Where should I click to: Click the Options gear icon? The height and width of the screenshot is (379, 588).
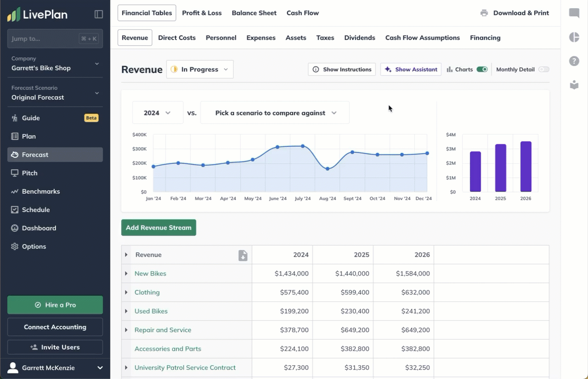pyautogui.click(x=14, y=246)
